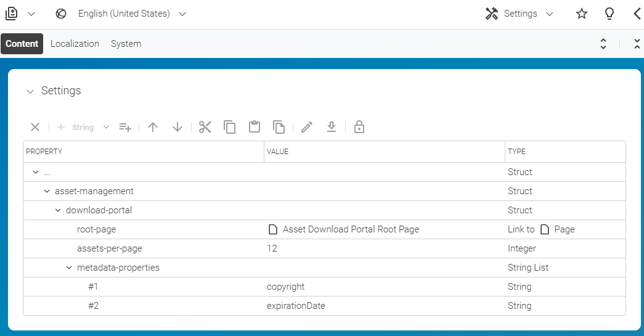This screenshot has height=336, width=644.
Task: Click the VALUE column header
Action: [x=385, y=152]
